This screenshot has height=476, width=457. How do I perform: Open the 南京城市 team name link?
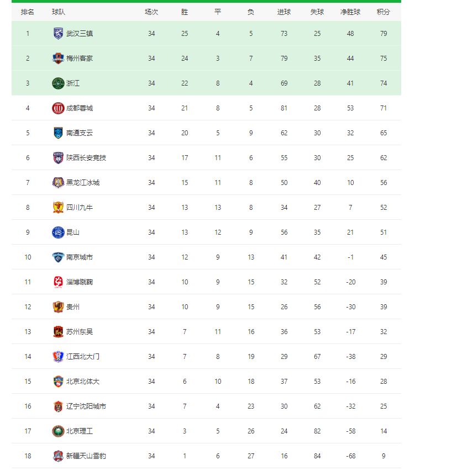pyautogui.click(x=80, y=257)
